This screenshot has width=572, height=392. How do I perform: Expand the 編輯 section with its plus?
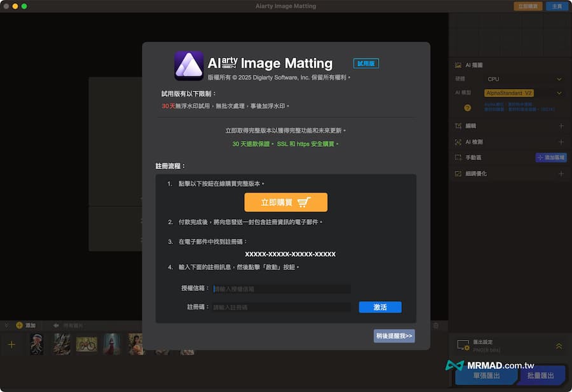point(560,125)
